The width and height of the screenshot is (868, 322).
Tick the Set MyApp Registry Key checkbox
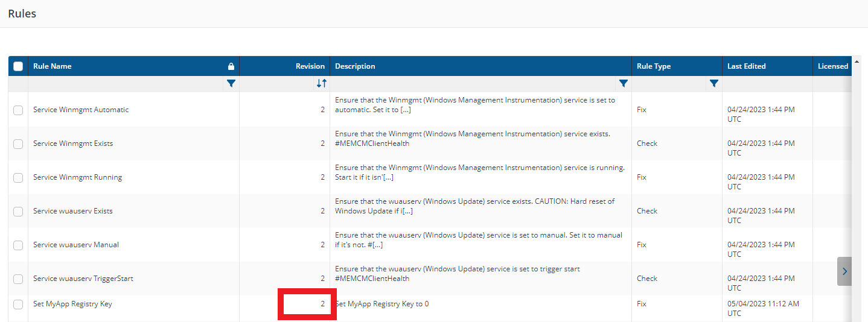(x=18, y=304)
